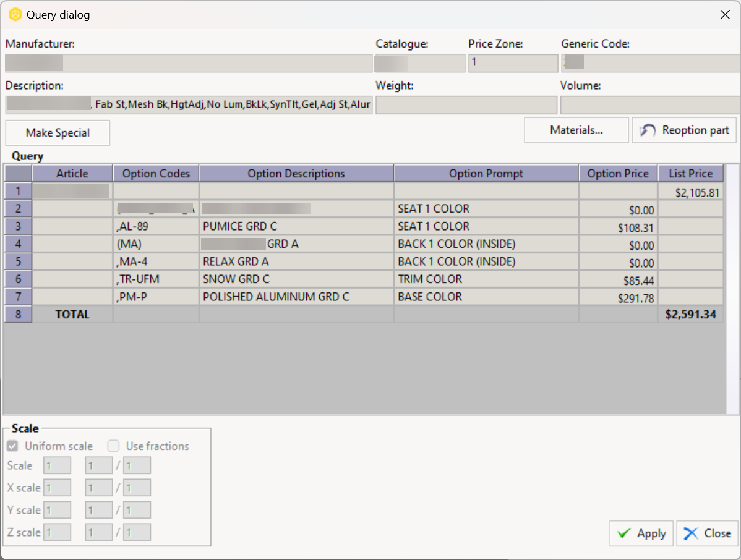Click the X scale fraction numerator field

(x=99, y=488)
